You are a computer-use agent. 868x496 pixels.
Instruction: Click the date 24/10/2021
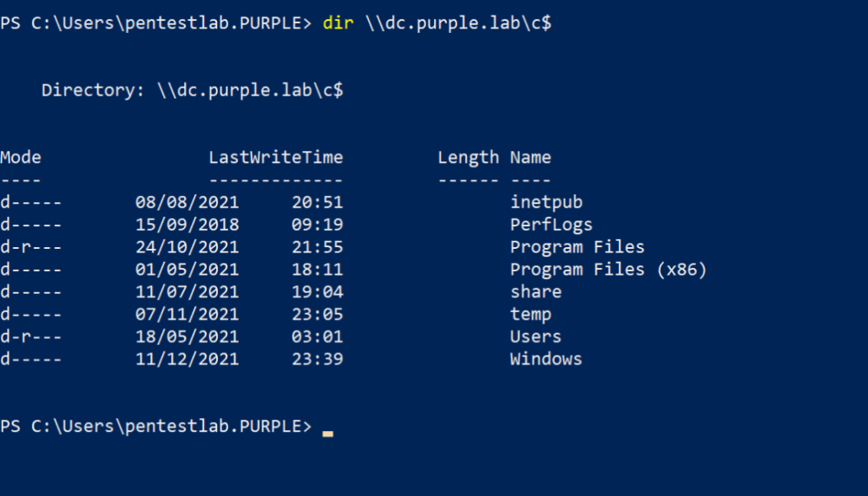187,247
